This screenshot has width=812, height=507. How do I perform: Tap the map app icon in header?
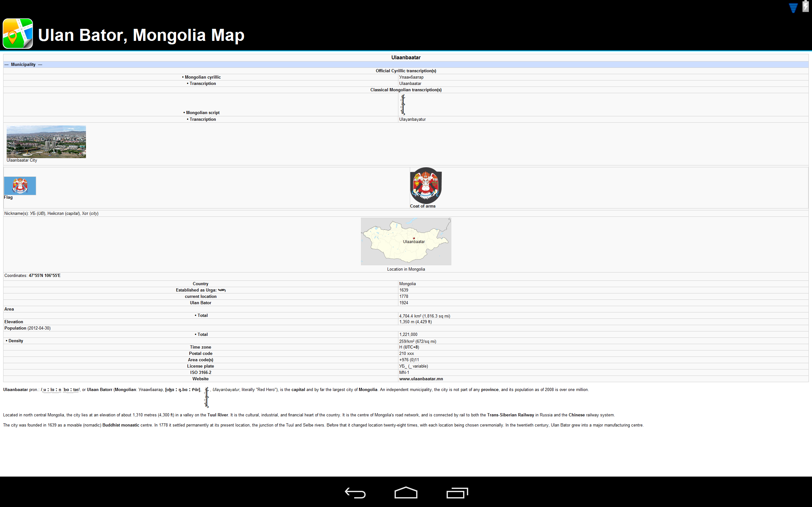point(18,34)
